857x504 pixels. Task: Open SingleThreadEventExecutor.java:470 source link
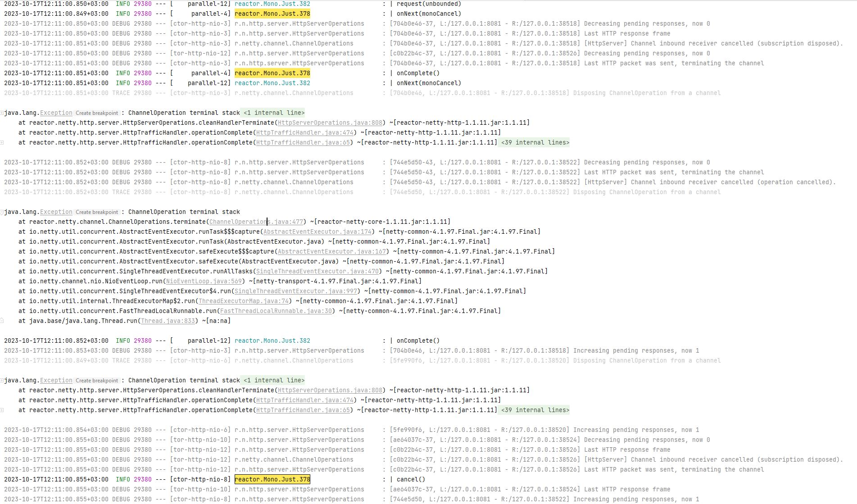click(316, 271)
